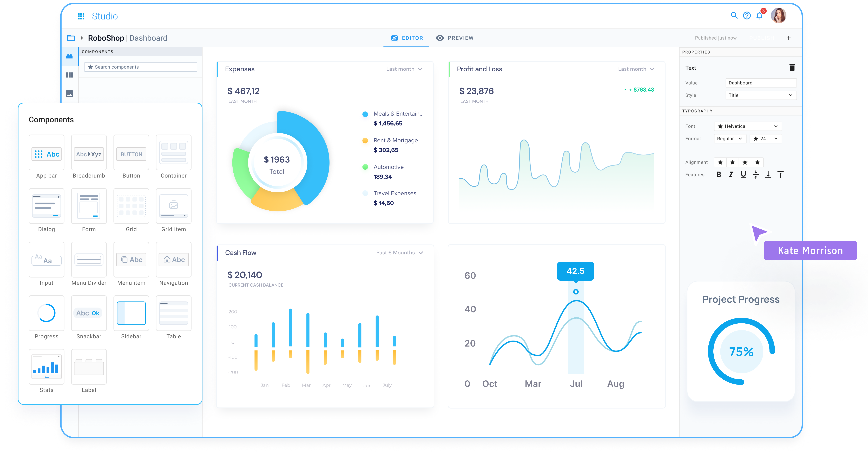Select the Components (blocks) icon in left sidebar

click(70, 56)
